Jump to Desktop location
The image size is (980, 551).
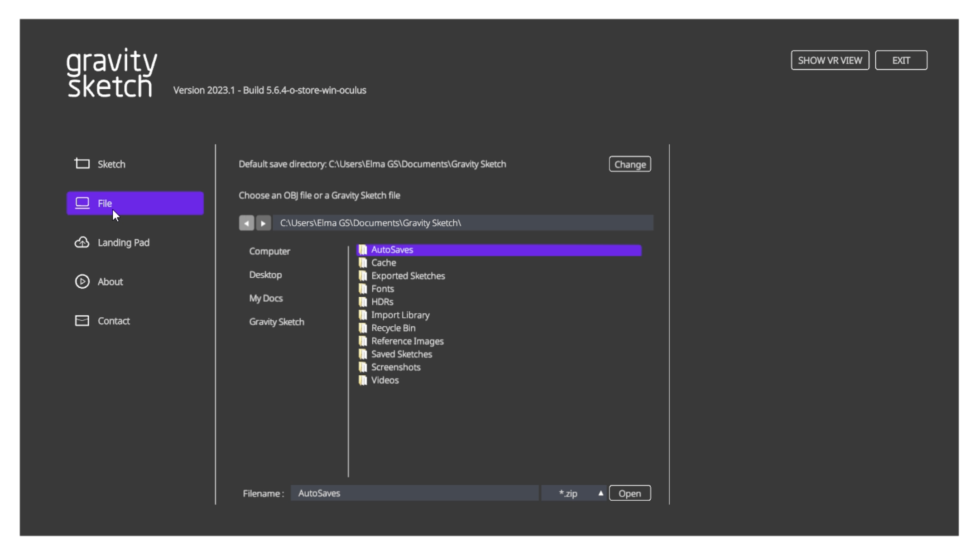[265, 275]
